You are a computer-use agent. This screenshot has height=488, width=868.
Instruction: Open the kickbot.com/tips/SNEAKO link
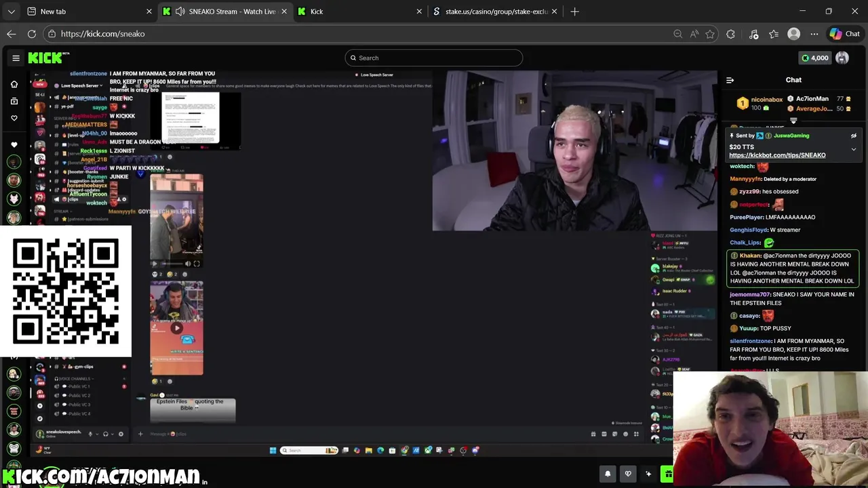point(777,155)
